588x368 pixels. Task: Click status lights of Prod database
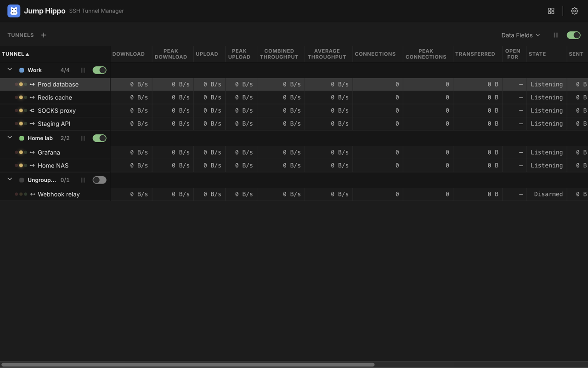click(x=21, y=85)
